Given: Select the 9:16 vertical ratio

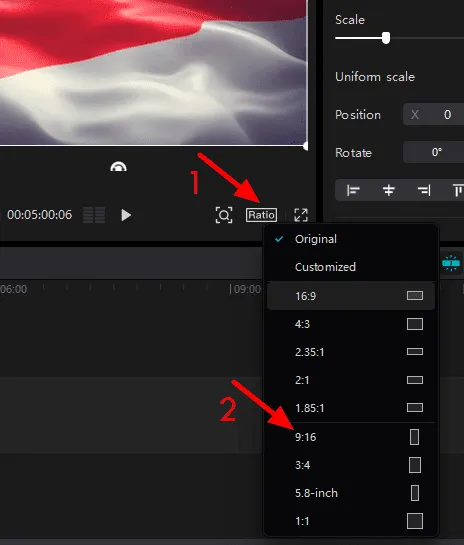Looking at the screenshot, I should click(x=351, y=437).
